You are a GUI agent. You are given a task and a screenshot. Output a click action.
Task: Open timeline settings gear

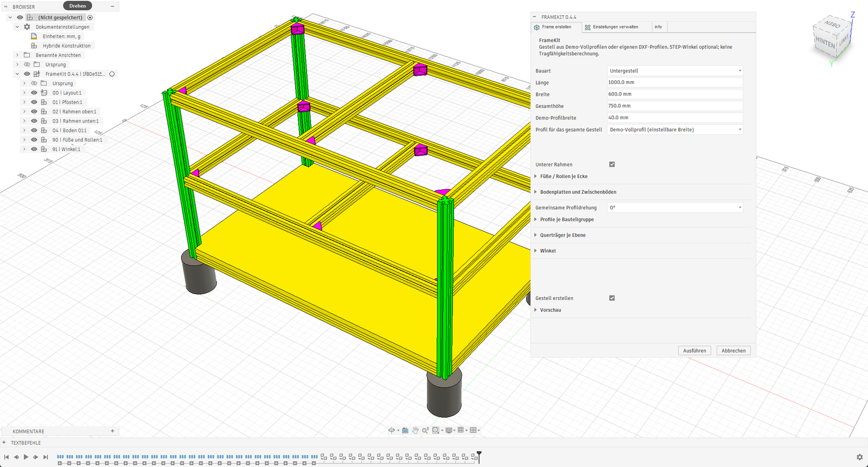tap(859, 457)
